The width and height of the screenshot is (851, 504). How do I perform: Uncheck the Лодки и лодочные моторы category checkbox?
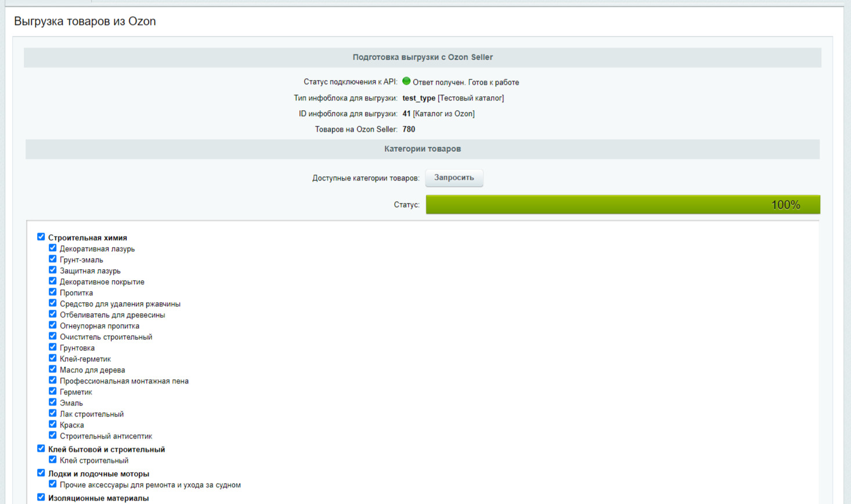(x=41, y=473)
